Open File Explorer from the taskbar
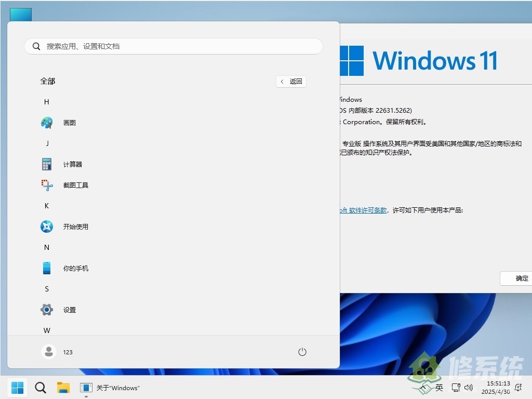This screenshot has height=399, width=532. [x=63, y=388]
